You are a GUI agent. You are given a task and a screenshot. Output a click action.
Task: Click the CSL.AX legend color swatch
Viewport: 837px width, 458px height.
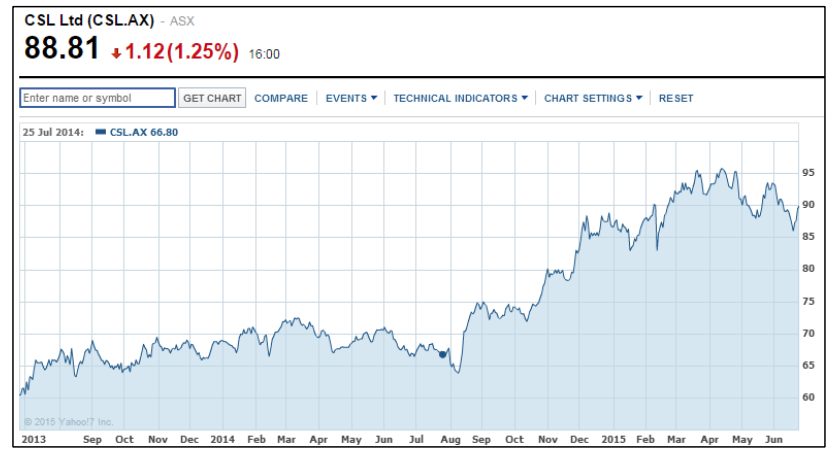(x=100, y=132)
